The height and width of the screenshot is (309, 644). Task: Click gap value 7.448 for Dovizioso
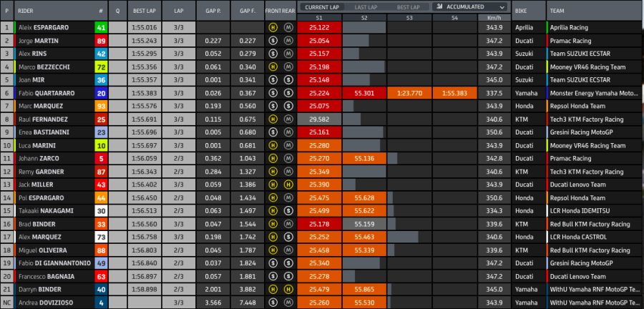coord(248,303)
